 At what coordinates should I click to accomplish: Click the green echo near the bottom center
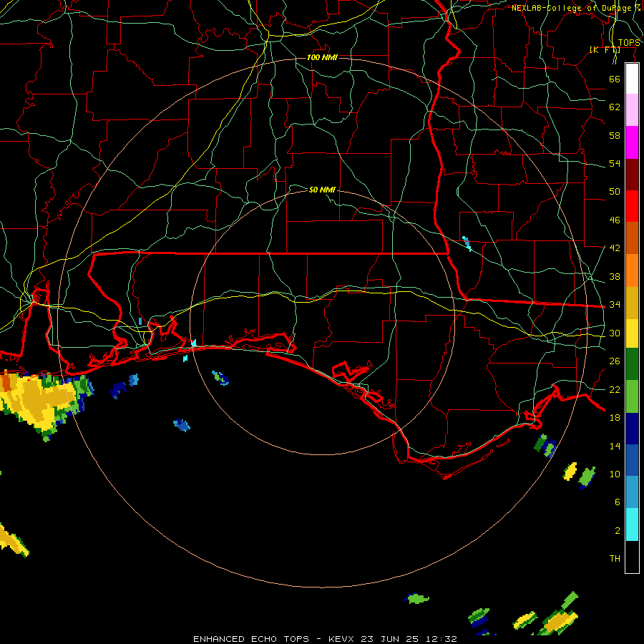pyautogui.click(x=417, y=598)
